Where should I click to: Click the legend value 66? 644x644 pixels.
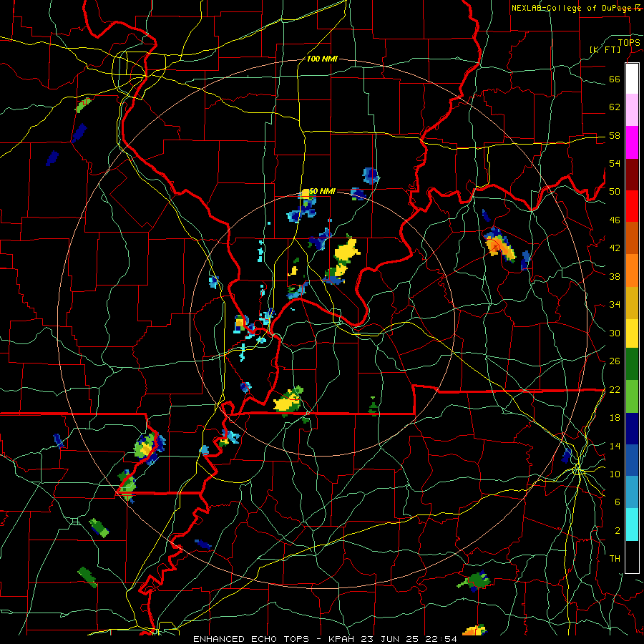615,79
